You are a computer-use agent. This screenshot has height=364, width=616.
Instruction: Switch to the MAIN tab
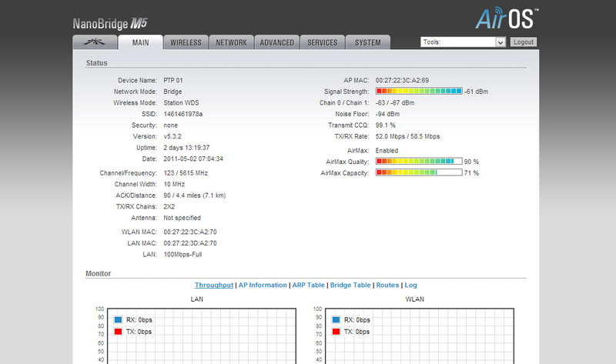[140, 42]
